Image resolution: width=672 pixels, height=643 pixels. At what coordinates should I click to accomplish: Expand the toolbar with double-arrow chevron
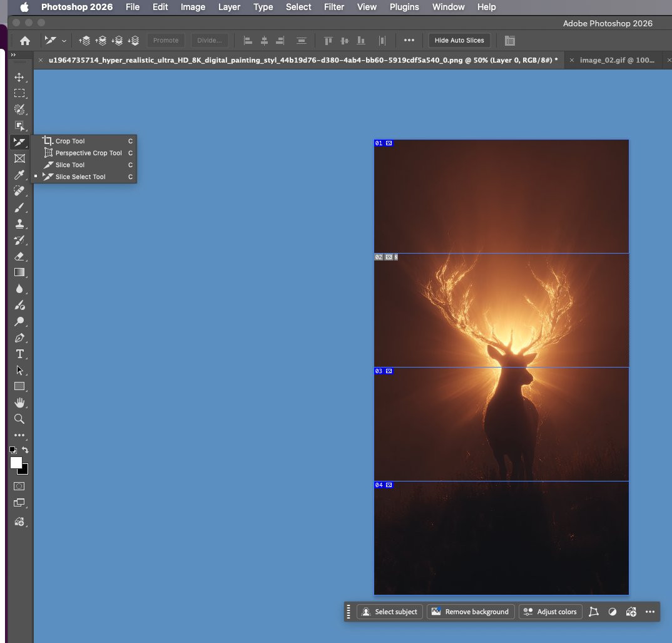click(x=13, y=55)
